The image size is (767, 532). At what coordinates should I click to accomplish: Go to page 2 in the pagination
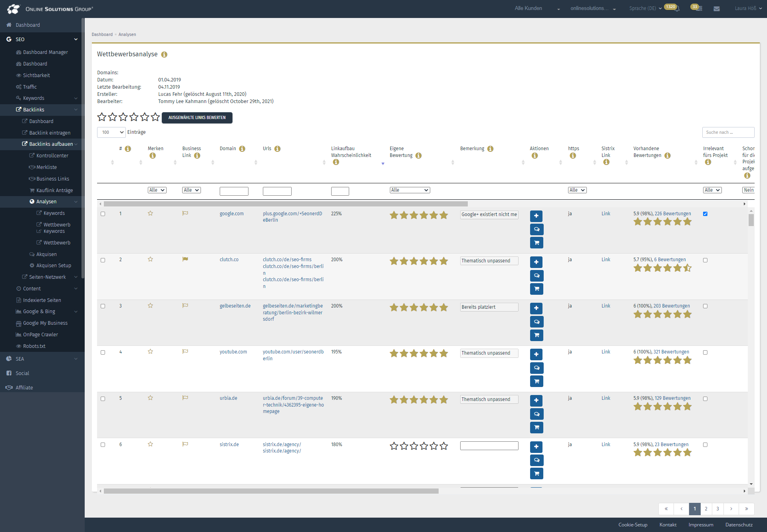(706, 509)
